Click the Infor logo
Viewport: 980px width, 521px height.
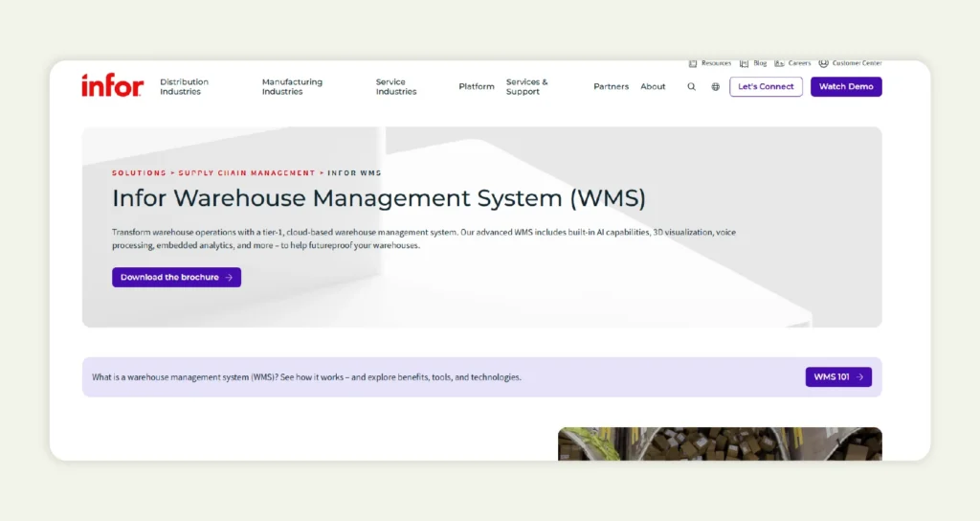[x=113, y=85]
